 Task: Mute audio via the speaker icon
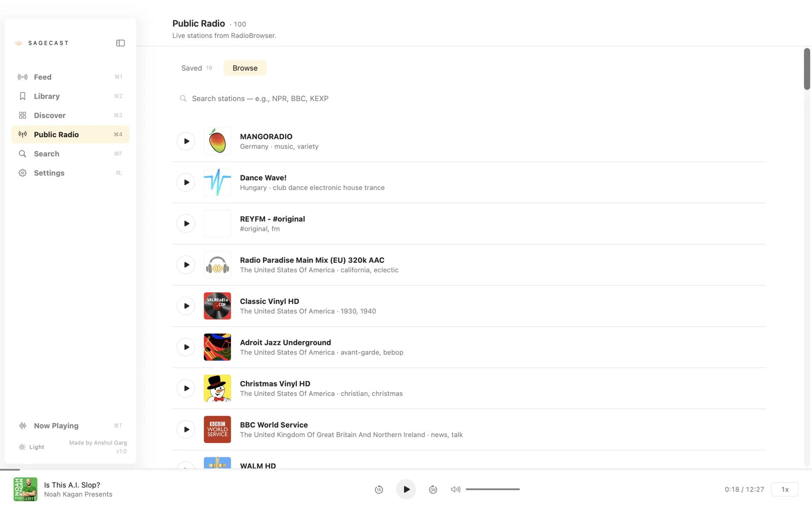click(455, 489)
